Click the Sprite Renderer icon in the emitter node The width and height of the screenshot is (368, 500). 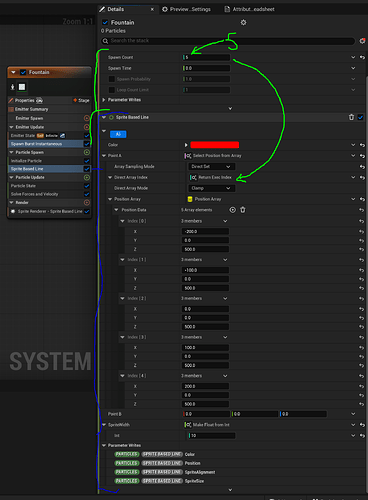13,211
